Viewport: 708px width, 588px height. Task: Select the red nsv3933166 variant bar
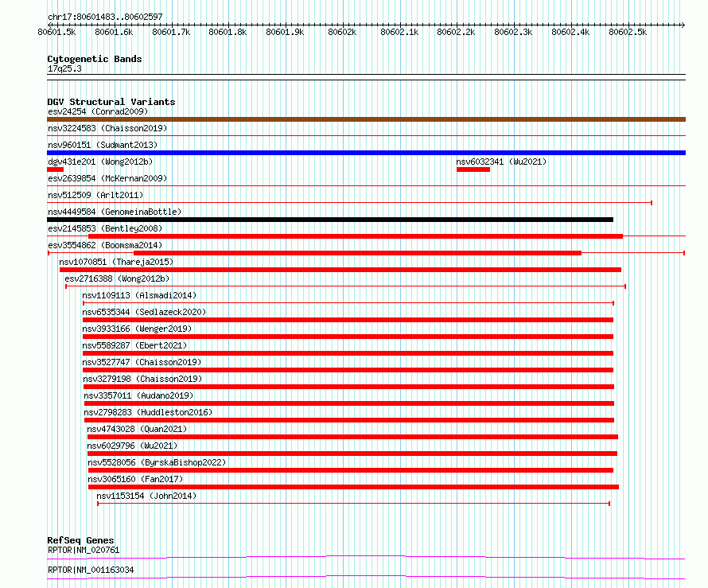tap(348, 337)
